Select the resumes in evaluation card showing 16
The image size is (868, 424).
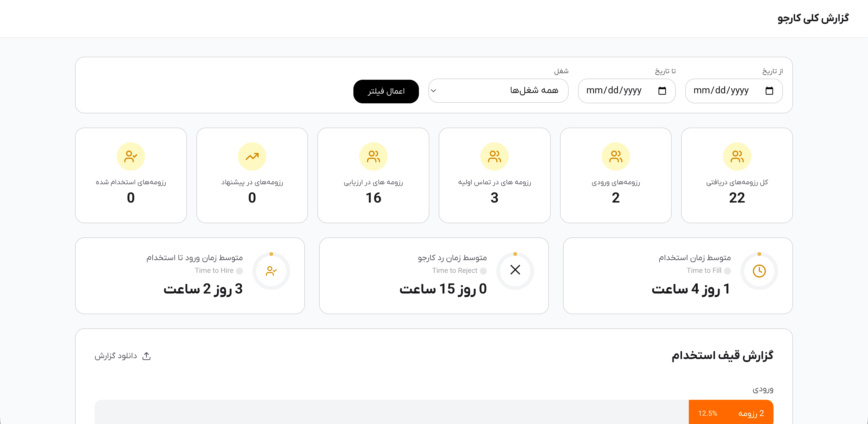pyautogui.click(x=373, y=175)
